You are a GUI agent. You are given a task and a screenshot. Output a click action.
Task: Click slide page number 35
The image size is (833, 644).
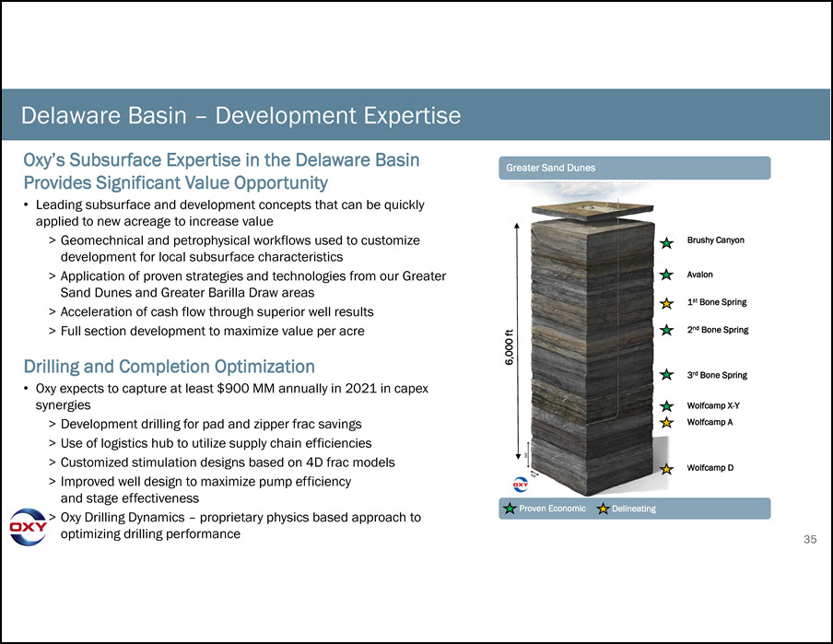[810, 539]
